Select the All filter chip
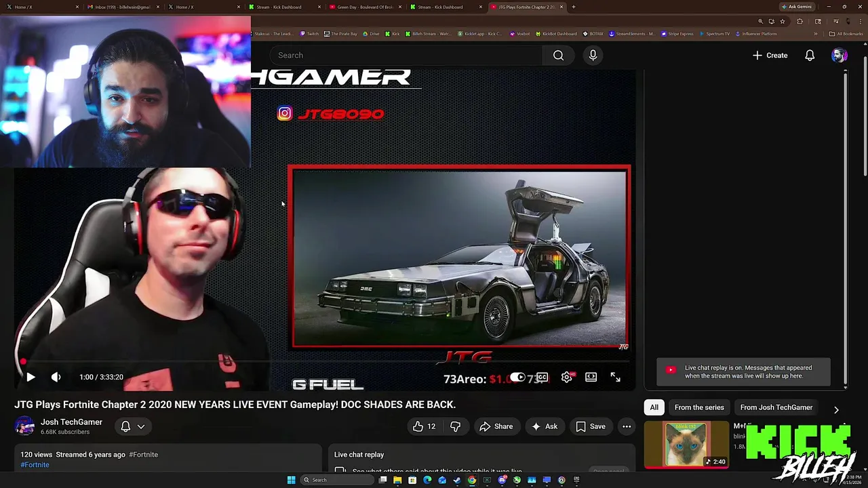The image size is (868, 488). pos(654,407)
